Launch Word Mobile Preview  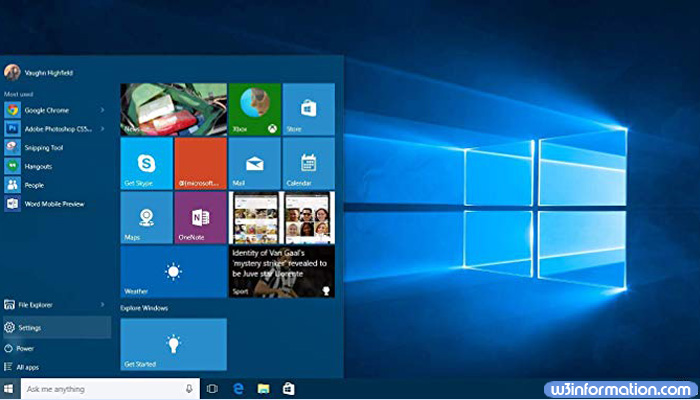tap(56, 204)
